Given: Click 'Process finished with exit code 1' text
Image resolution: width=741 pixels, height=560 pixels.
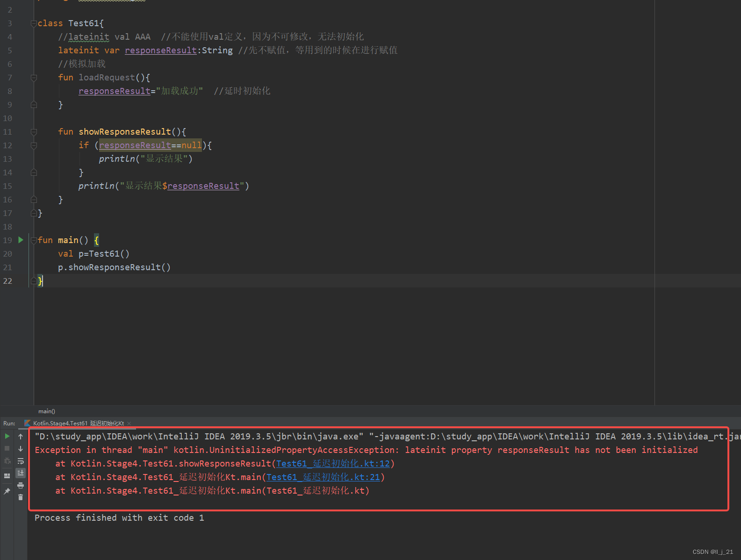Looking at the screenshot, I should coord(119,518).
